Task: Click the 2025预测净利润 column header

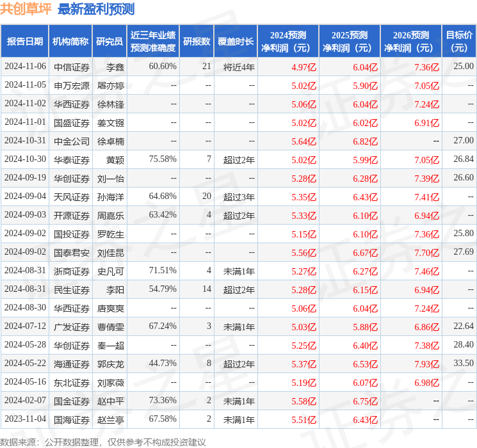Action: [x=350, y=42]
